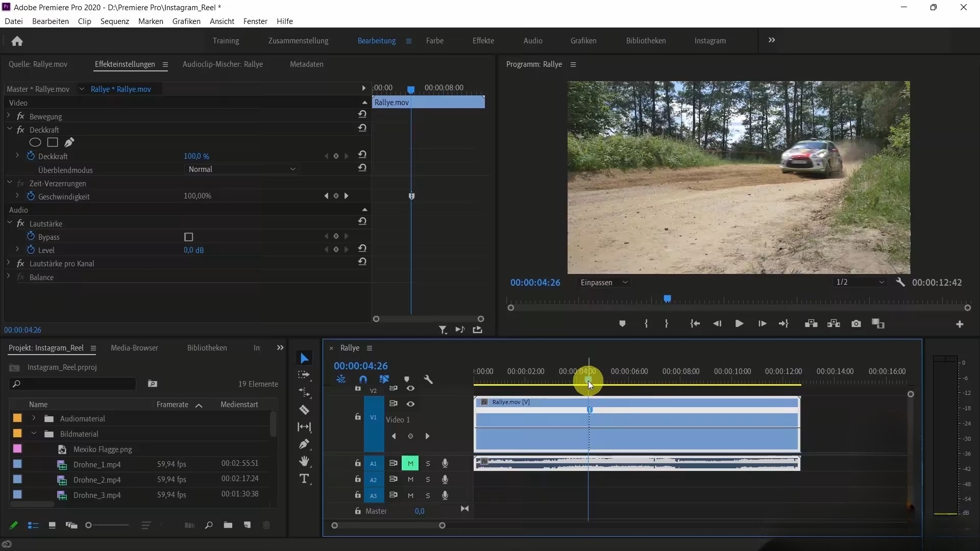980x551 pixels.
Task: Activate the Hand tool
Action: click(304, 462)
